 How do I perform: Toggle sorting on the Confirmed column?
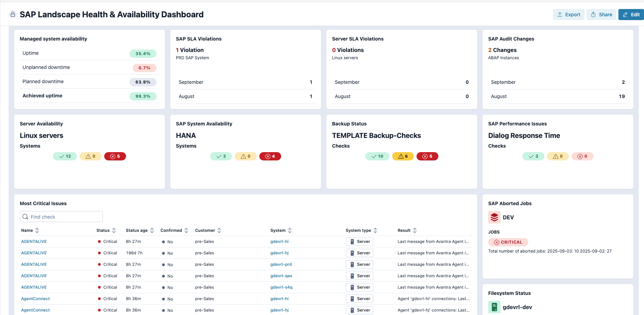pyautogui.click(x=186, y=230)
